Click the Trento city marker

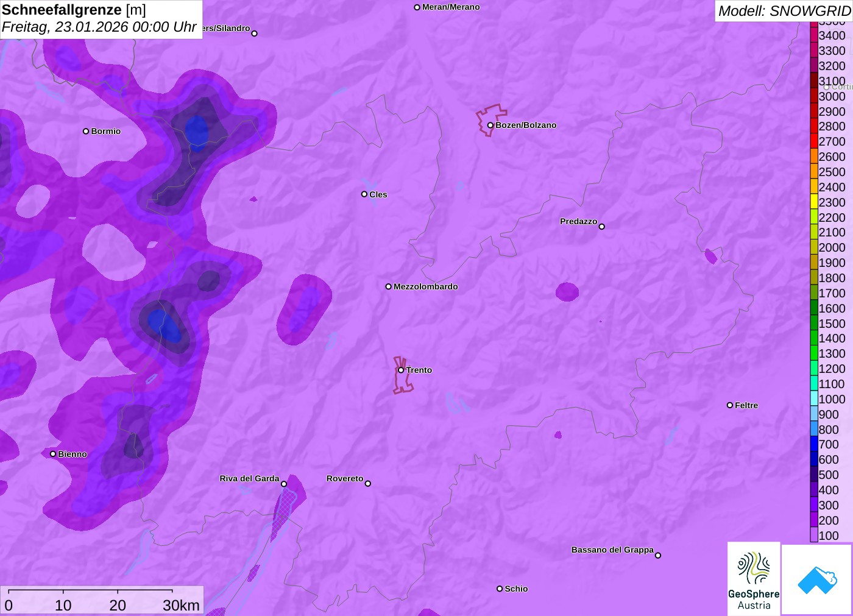point(401,370)
